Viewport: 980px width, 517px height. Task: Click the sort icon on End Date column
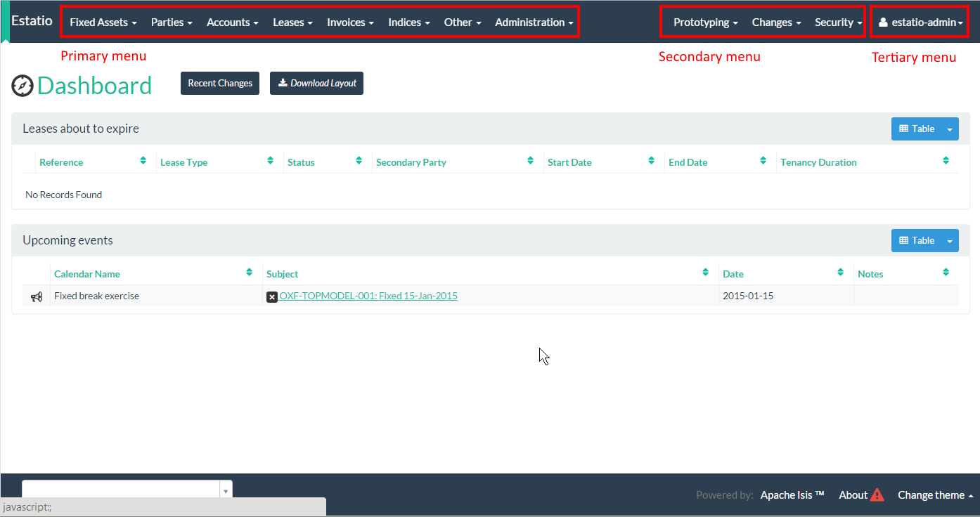point(763,162)
